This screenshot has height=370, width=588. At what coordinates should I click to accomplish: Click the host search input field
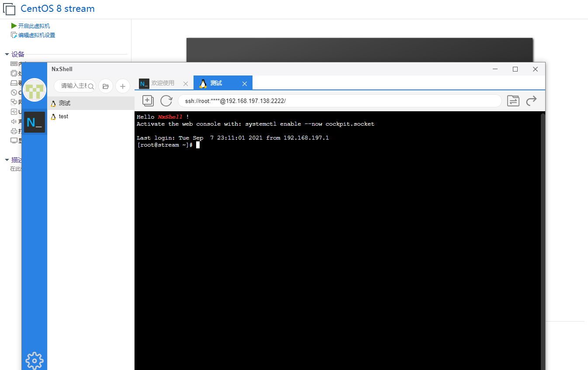tap(73, 86)
